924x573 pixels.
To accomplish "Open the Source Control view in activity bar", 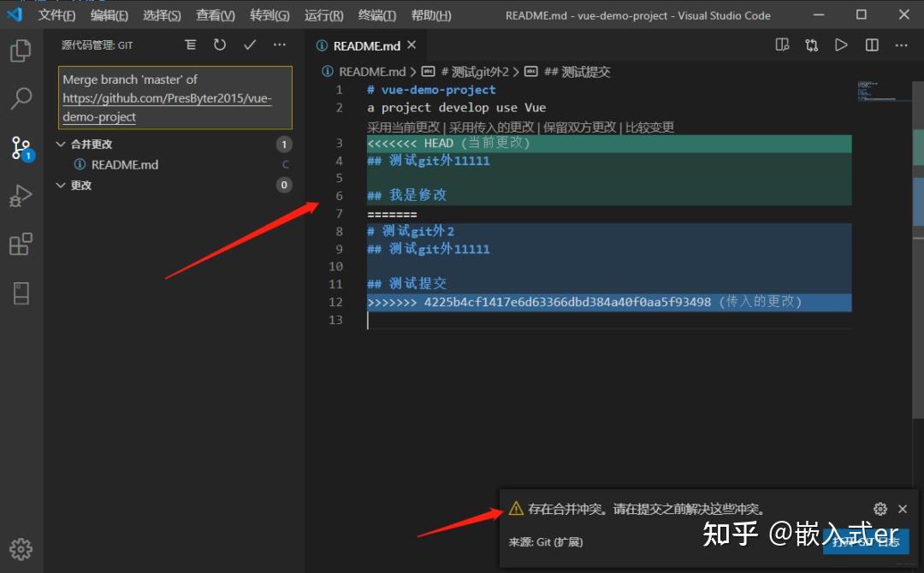I will pyautogui.click(x=21, y=148).
